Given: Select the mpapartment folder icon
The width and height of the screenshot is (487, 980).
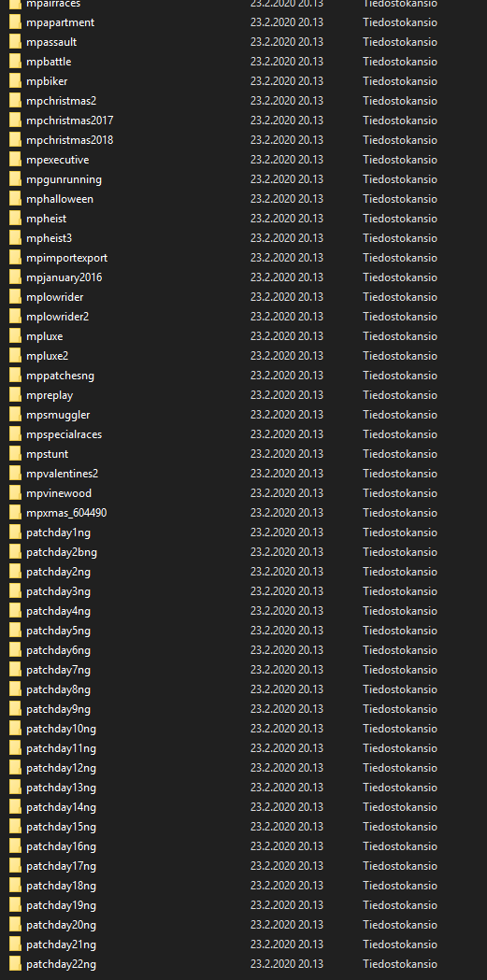Looking at the screenshot, I should click(15, 22).
